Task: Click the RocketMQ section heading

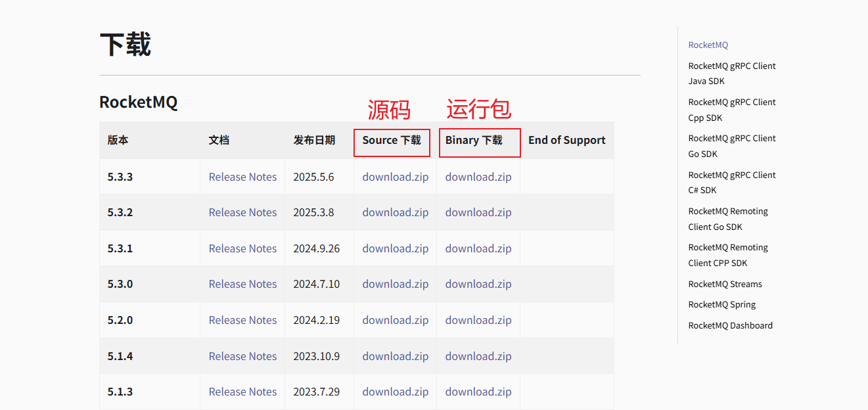Action: 138,102
